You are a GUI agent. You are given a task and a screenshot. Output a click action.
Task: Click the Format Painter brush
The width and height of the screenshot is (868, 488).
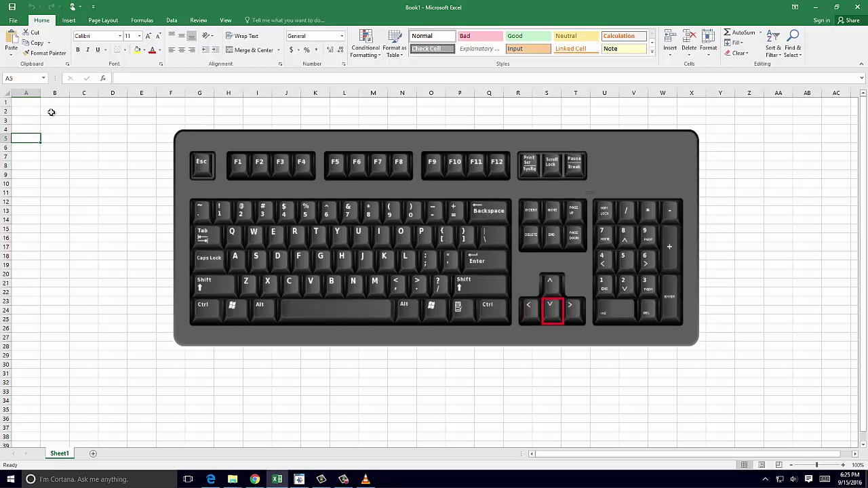pyautogui.click(x=44, y=53)
